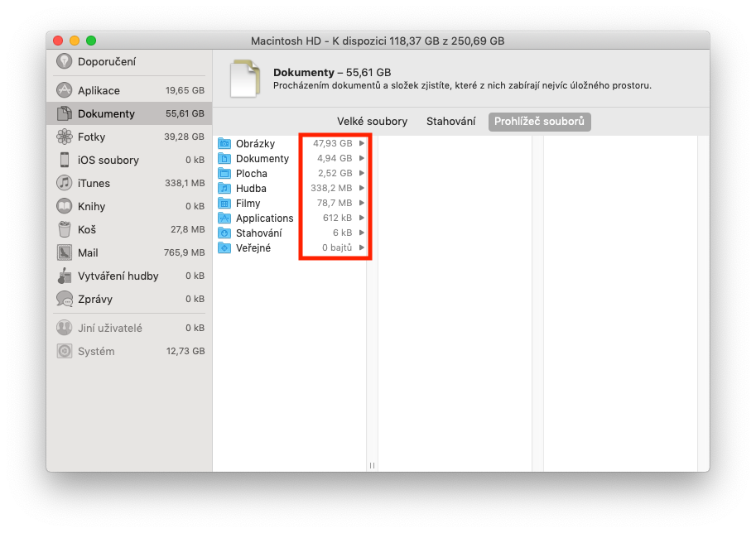Screen dimensions: 756x533
Task: Click the 55,61 GB Dokumenty sidebar size
Action: pos(185,113)
